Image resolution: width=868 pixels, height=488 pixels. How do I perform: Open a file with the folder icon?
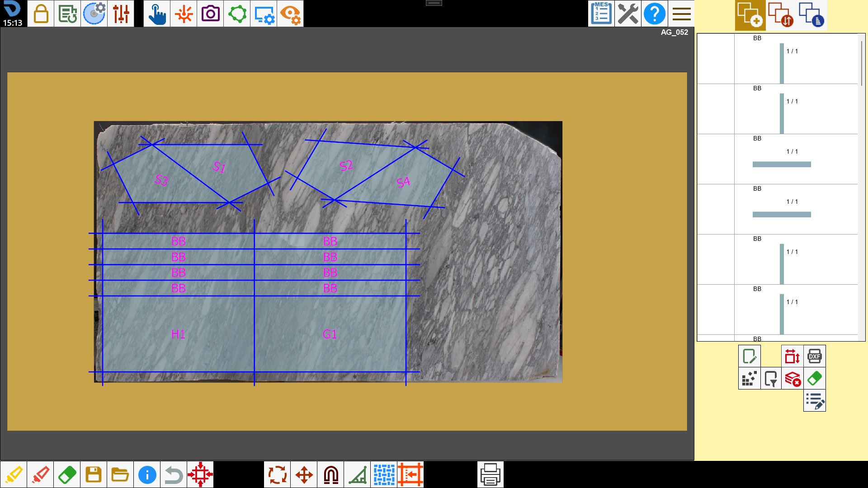[120, 474]
